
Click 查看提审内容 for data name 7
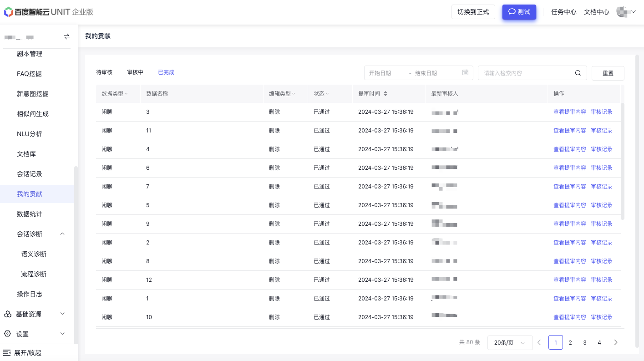click(x=570, y=187)
